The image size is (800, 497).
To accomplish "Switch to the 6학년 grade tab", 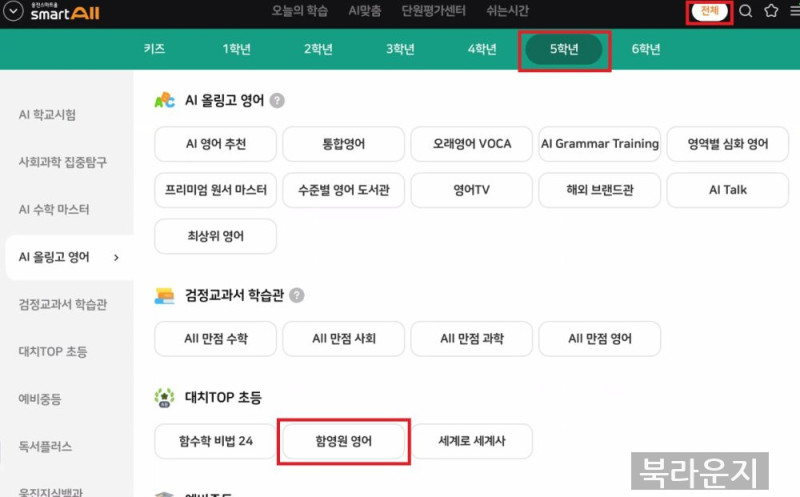I will pos(646,49).
